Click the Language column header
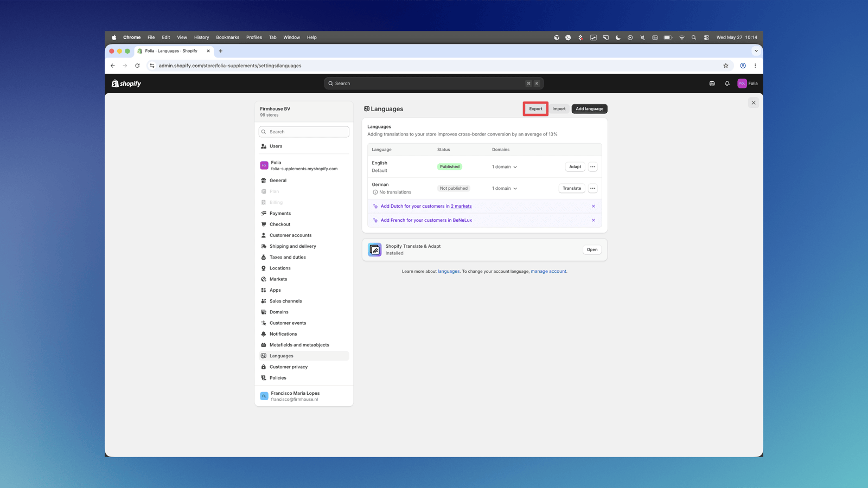The width and height of the screenshot is (868, 488). (x=381, y=150)
